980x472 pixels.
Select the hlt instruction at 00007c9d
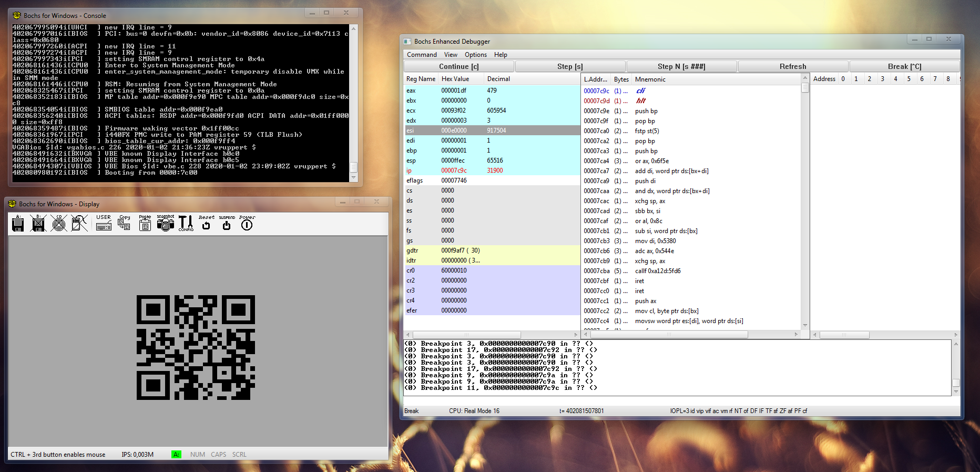(691, 101)
